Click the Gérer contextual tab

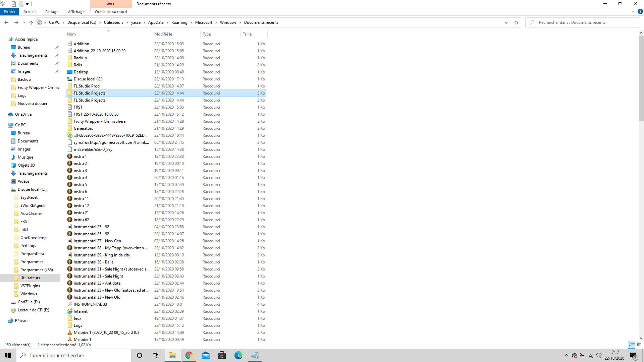(x=111, y=4)
